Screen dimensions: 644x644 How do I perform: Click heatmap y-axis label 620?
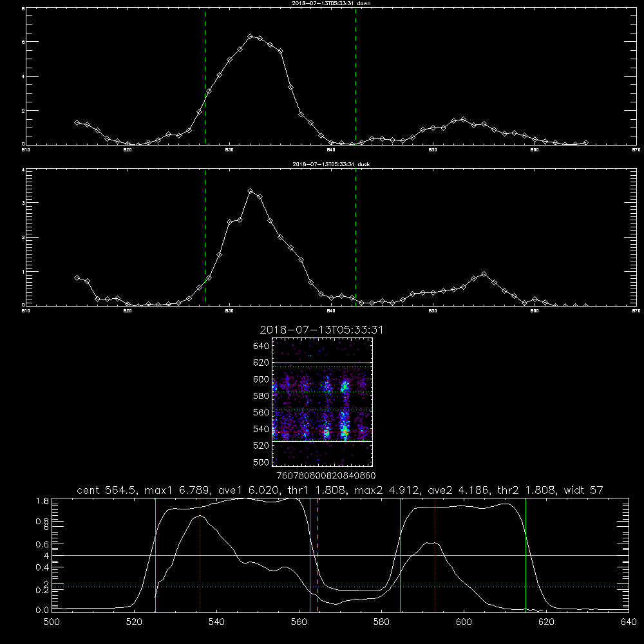click(x=261, y=363)
